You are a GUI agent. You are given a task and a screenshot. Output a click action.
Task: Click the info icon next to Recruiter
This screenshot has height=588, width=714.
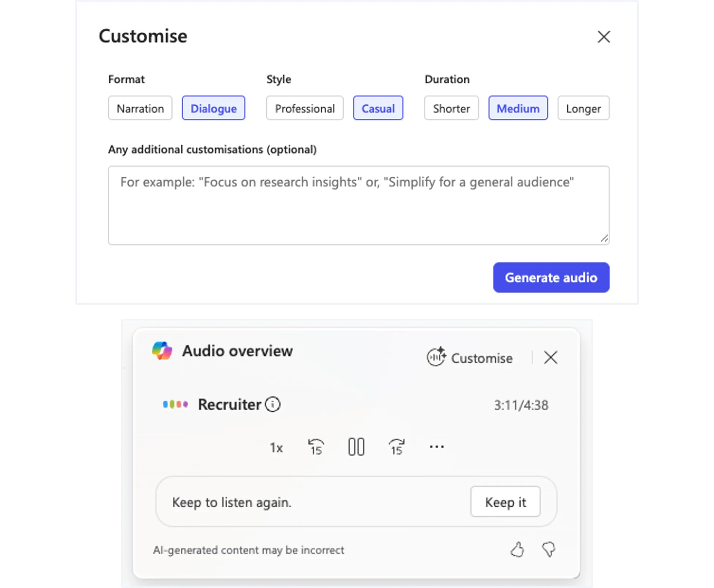click(x=273, y=405)
